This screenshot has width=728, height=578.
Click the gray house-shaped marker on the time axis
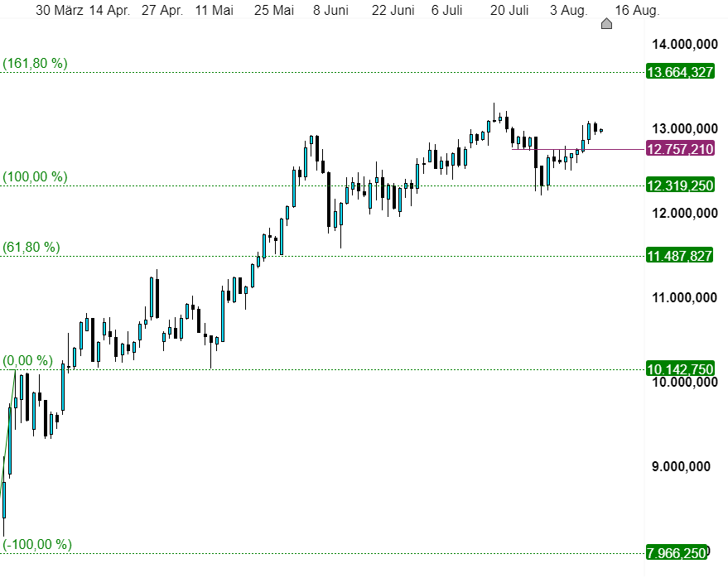pos(606,24)
